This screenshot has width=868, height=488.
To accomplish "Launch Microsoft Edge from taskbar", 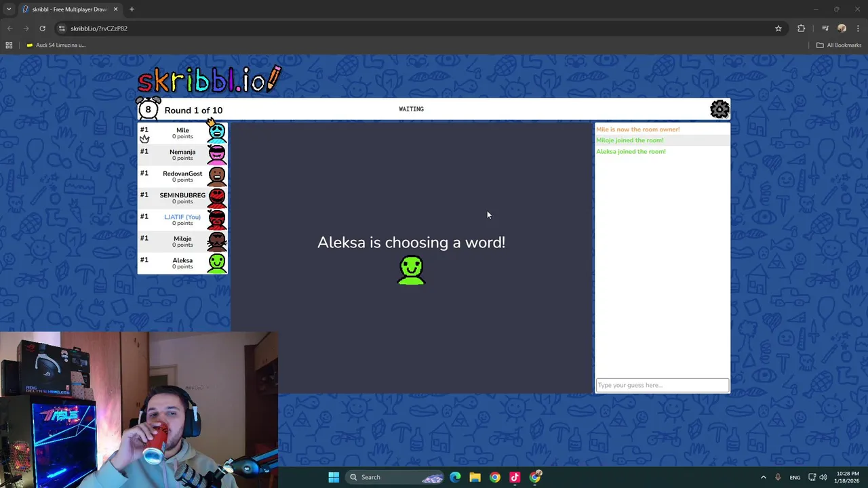I will click(x=455, y=477).
